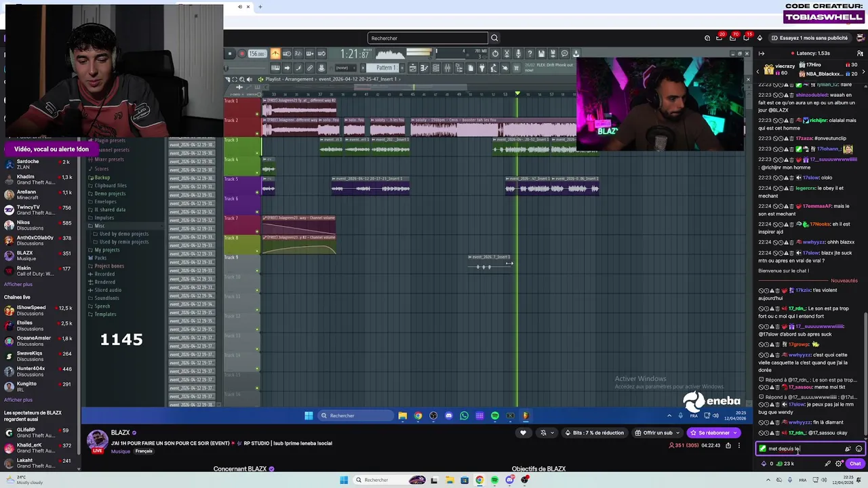Expand the Demo projects folder

point(110,193)
